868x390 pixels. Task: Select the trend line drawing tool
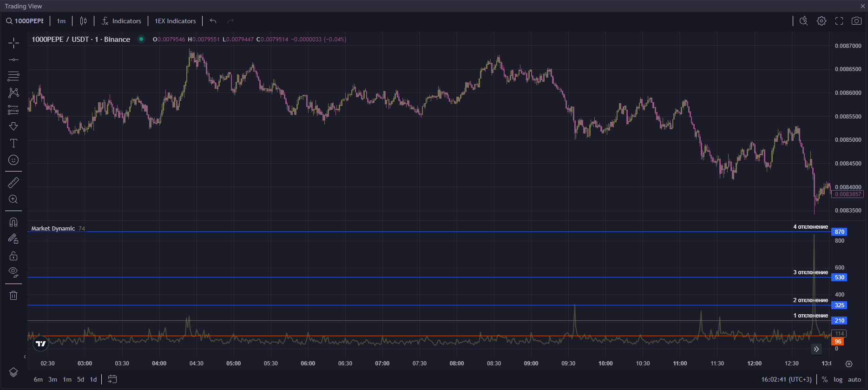[x=13, y=60]
